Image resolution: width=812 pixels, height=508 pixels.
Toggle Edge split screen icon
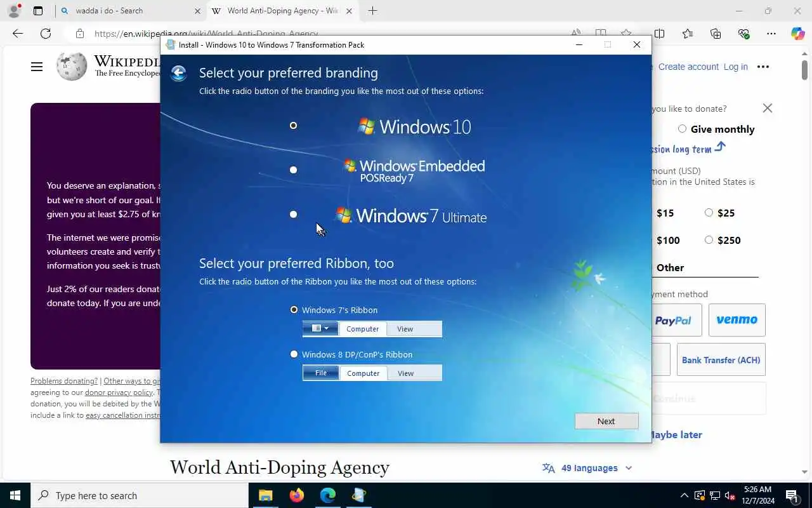659,34
